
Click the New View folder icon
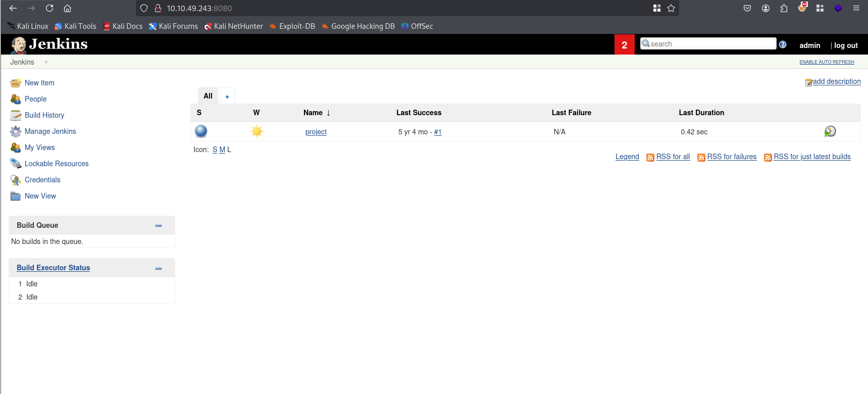[16, 196]
